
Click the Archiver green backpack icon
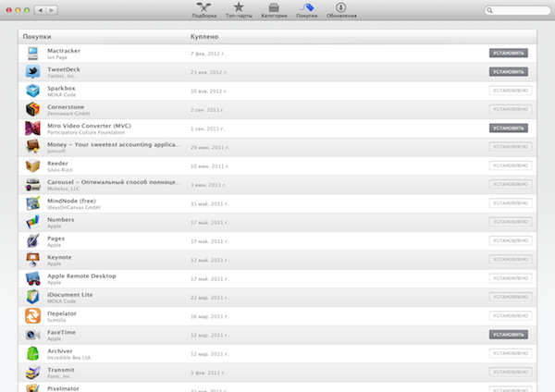click(33, 353)
